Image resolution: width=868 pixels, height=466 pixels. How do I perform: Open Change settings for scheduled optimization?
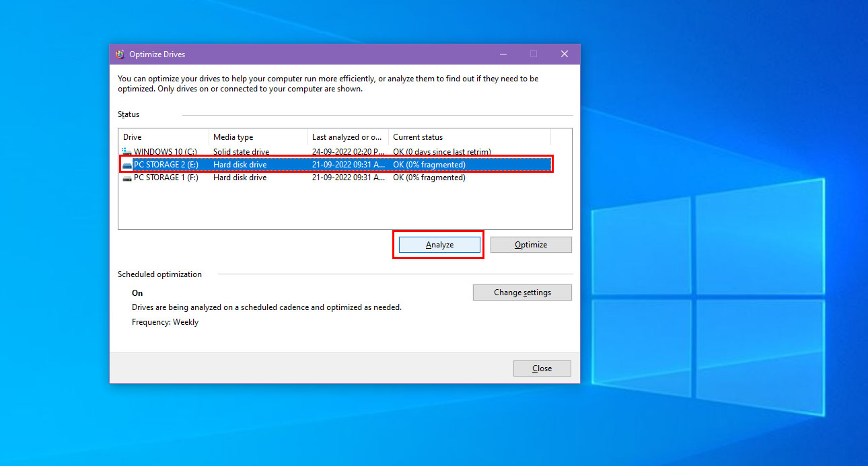click(522, 293)
